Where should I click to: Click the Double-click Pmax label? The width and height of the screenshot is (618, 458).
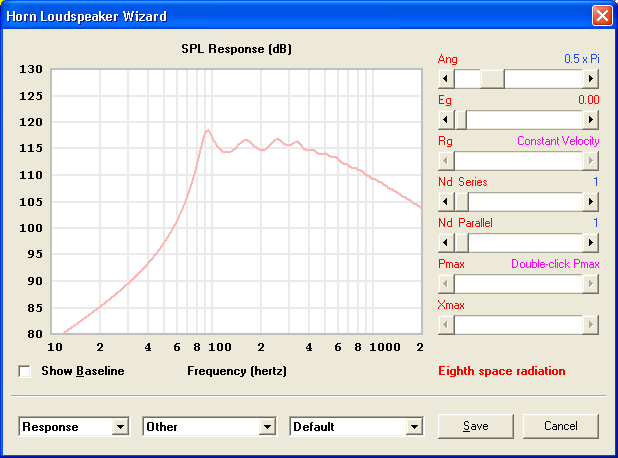(x=555, y=264)
